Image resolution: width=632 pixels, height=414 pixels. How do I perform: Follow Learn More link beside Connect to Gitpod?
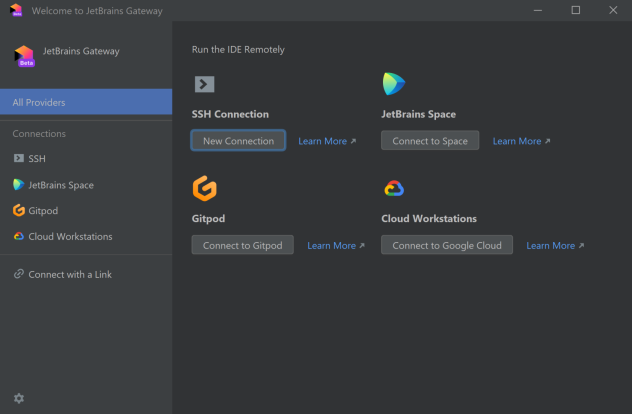click(x=336, y=245)
